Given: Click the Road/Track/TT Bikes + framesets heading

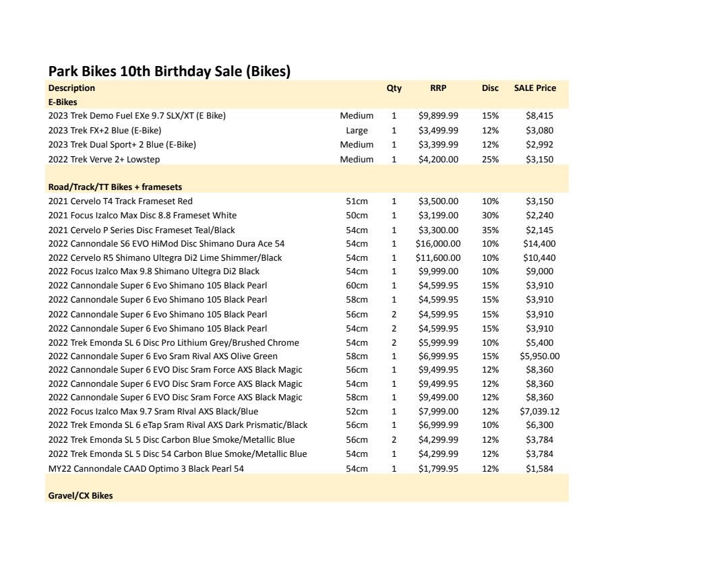Looking at the screenshot, I should pos(115,187).
